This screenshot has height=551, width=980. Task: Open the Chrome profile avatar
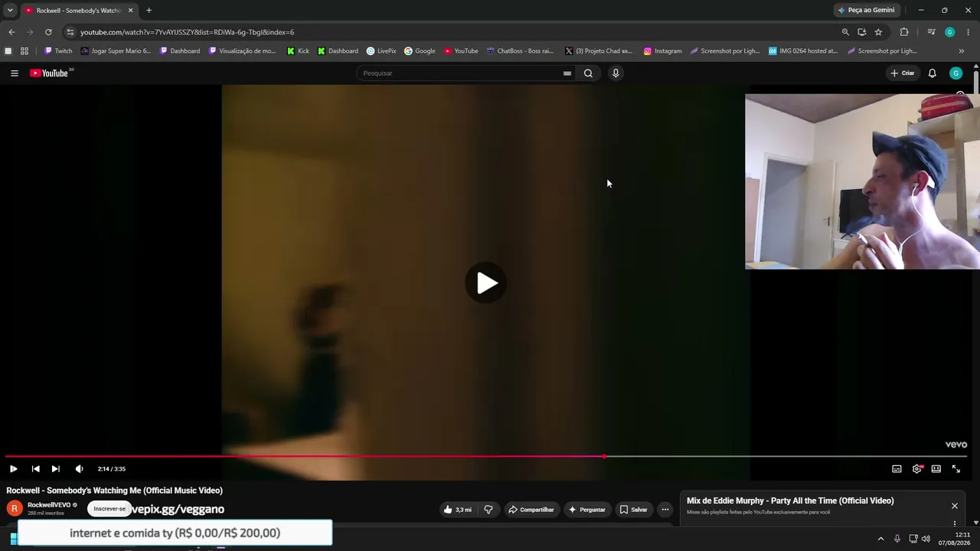click(x=950, y=32)
